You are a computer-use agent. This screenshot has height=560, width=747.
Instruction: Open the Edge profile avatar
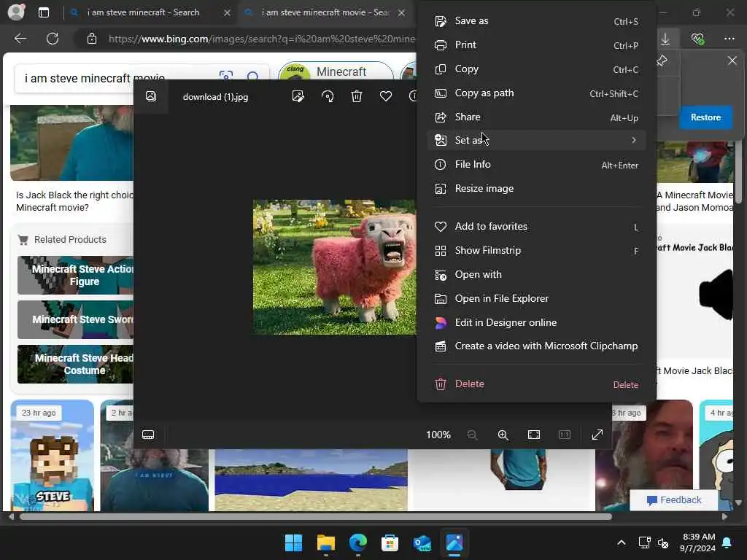coord(16,12)
